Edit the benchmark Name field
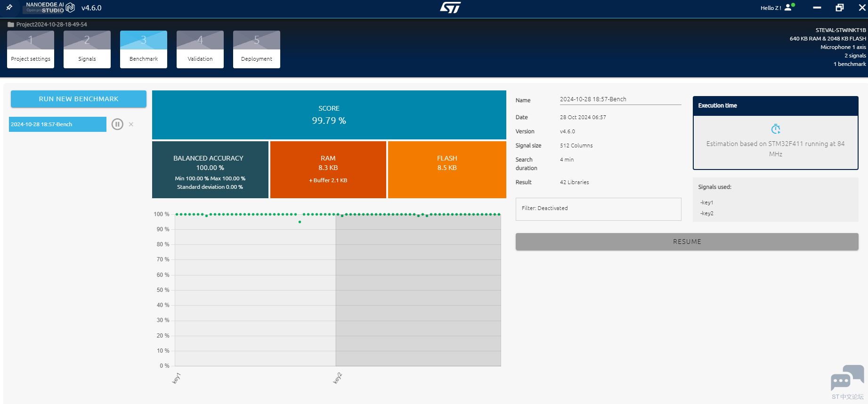The height and width of the screenshot is (404, 868). (620, 99)
